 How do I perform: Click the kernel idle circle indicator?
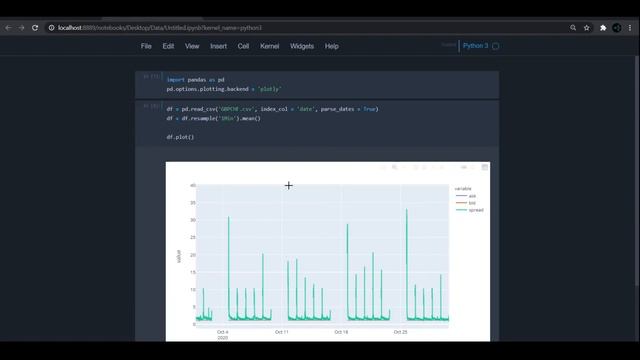pos(496,46)
